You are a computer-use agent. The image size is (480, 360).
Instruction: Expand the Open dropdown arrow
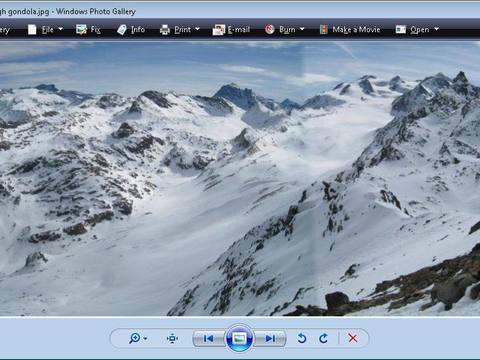[x=437, y=29]
